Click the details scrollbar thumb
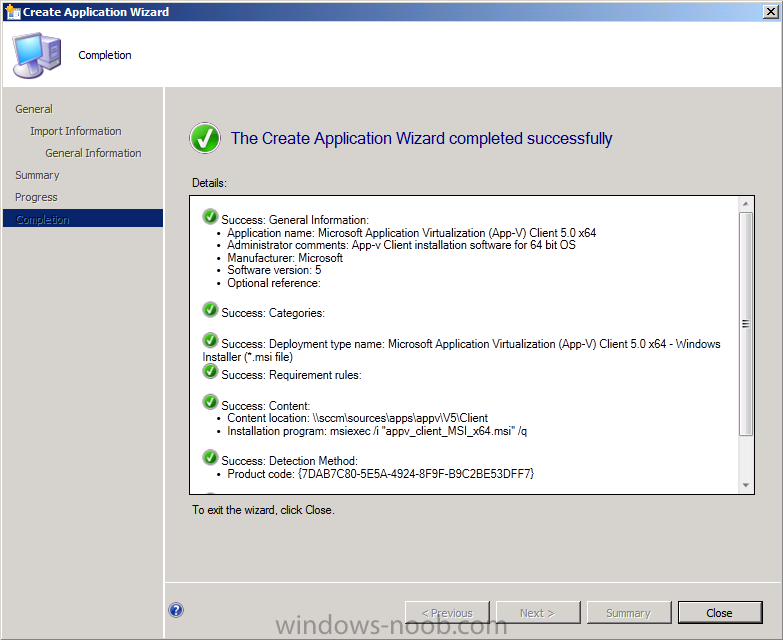This screenshot has height=640, width=783. pos(746,323)
